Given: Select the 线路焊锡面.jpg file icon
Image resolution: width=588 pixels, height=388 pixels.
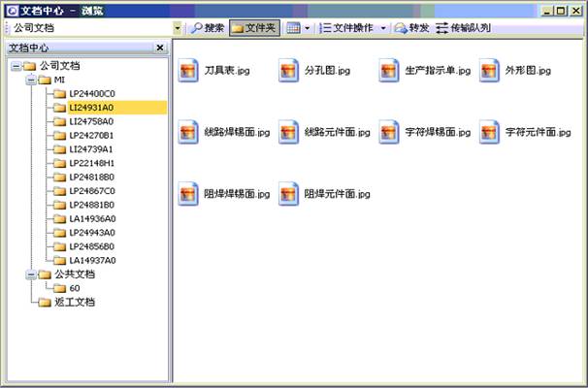Looking at the screenshot, I should [x=188, y=132].
